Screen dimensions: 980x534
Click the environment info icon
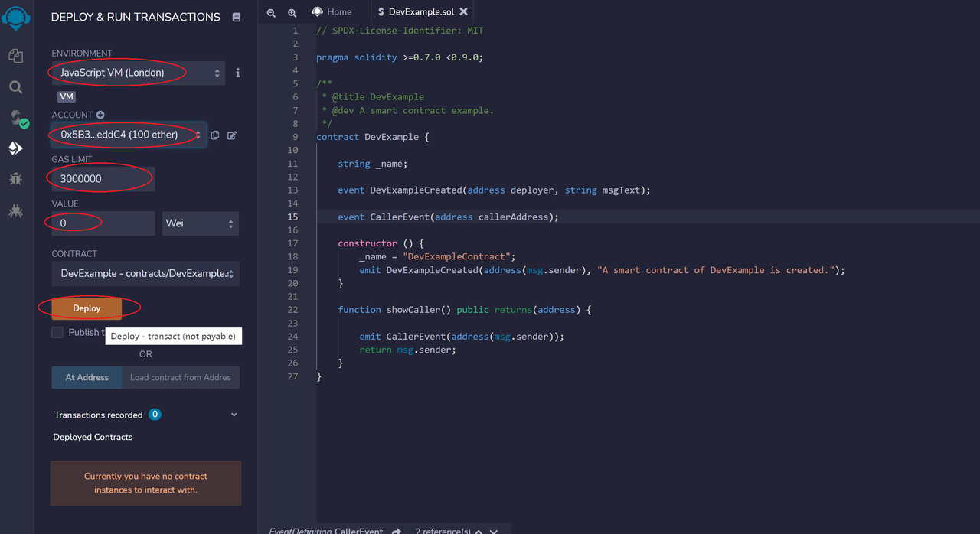click(238, 73)
